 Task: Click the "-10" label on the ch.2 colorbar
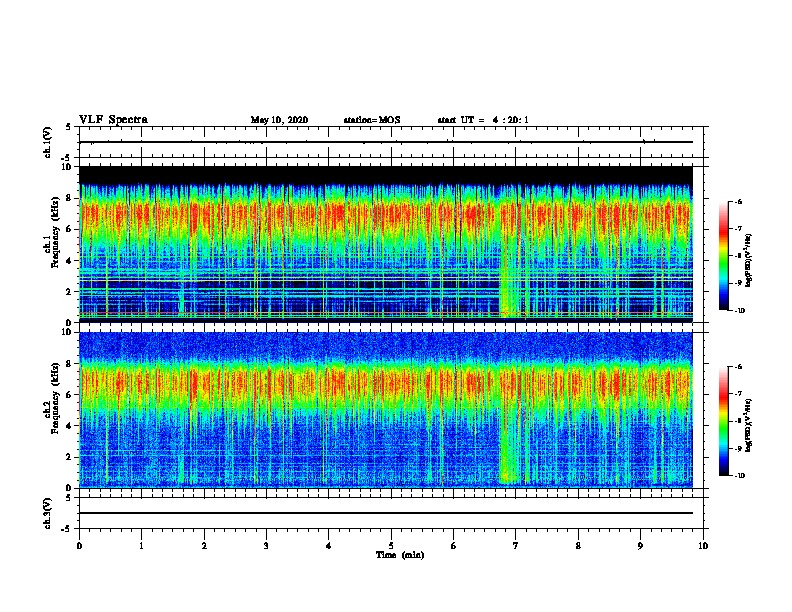(x=738, y=475)
